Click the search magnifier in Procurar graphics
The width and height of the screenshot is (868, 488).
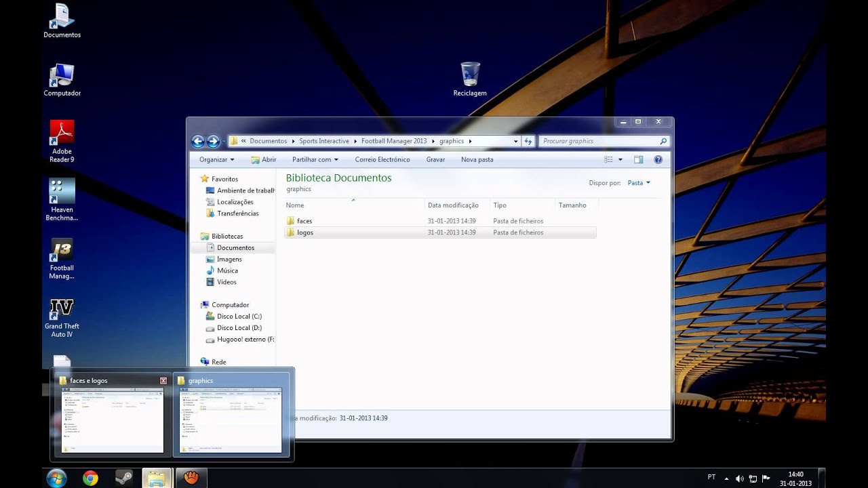pos(663,141)
